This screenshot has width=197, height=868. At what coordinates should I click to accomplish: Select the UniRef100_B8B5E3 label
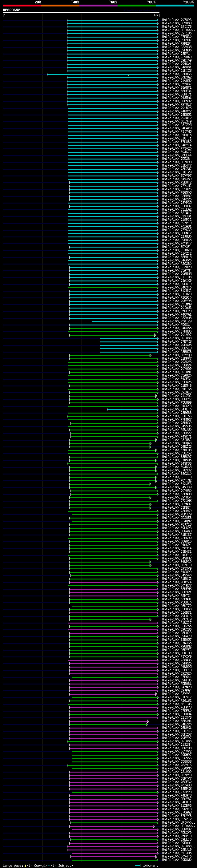tap(177, 348)
